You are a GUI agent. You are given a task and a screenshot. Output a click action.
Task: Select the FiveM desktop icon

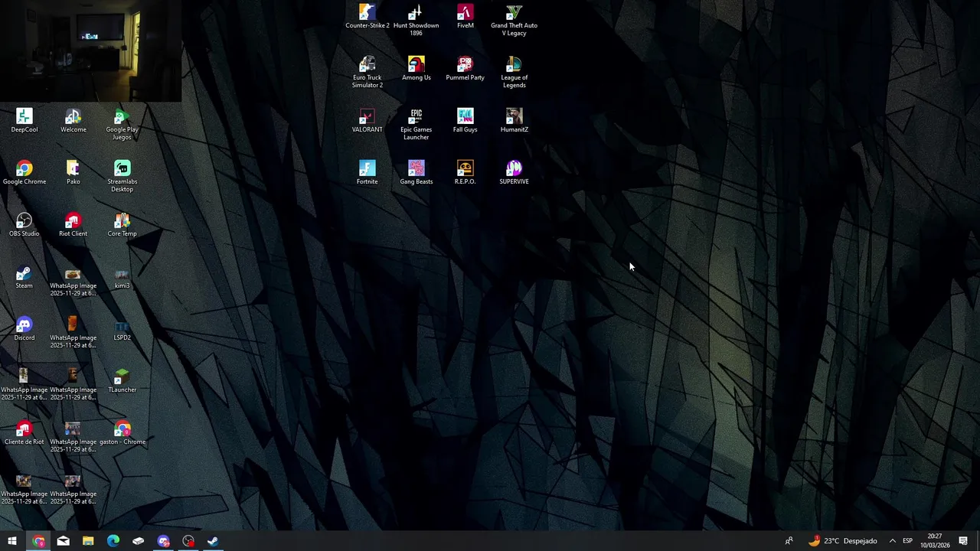pyautogui.click(x=465, y=16)
